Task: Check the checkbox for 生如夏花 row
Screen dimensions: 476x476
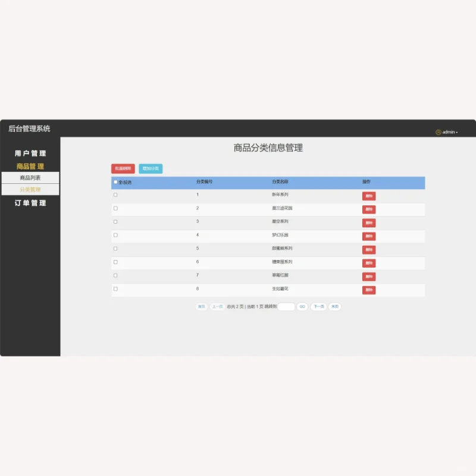Action: tap(115, 289)
